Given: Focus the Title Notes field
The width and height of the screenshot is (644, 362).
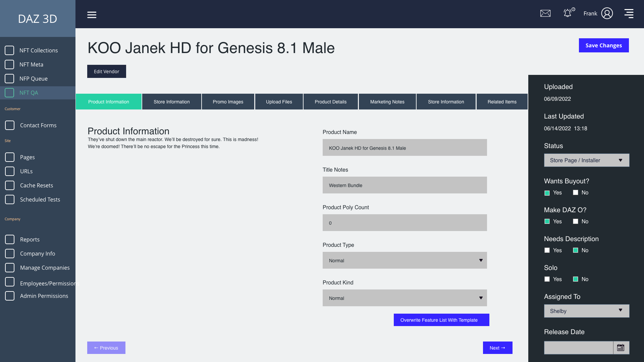Looking at the screenshot, I should pyautogui.click(x=405, y=185).
